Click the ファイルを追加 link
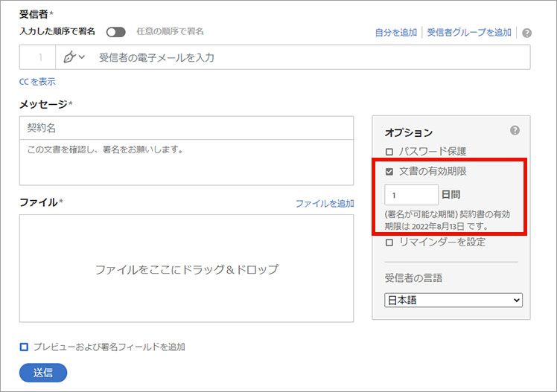Image resolution: width=557 pixels, height=392 pixels. [325, 203]
